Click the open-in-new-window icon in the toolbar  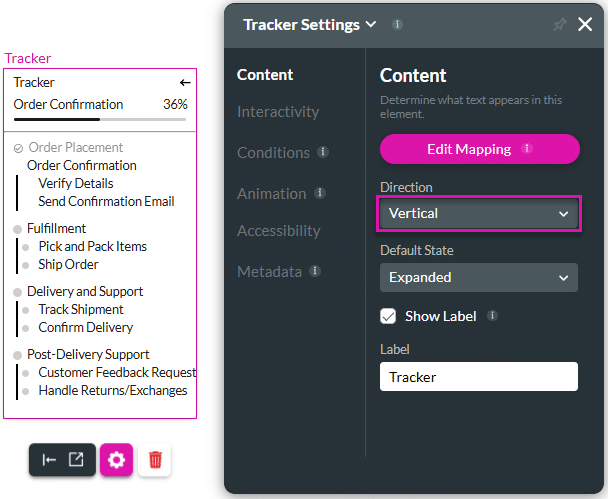[76, 460]
